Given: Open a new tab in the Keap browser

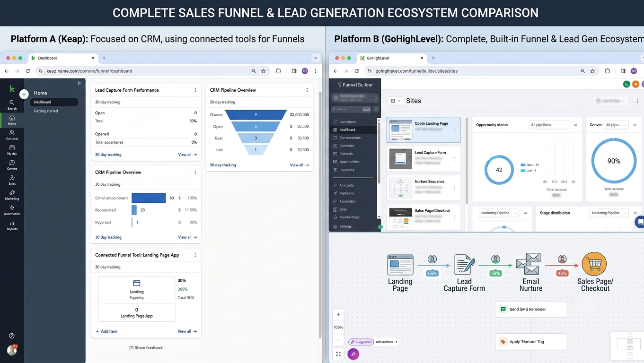Looking at the screenshot, I should coord(104,58).
